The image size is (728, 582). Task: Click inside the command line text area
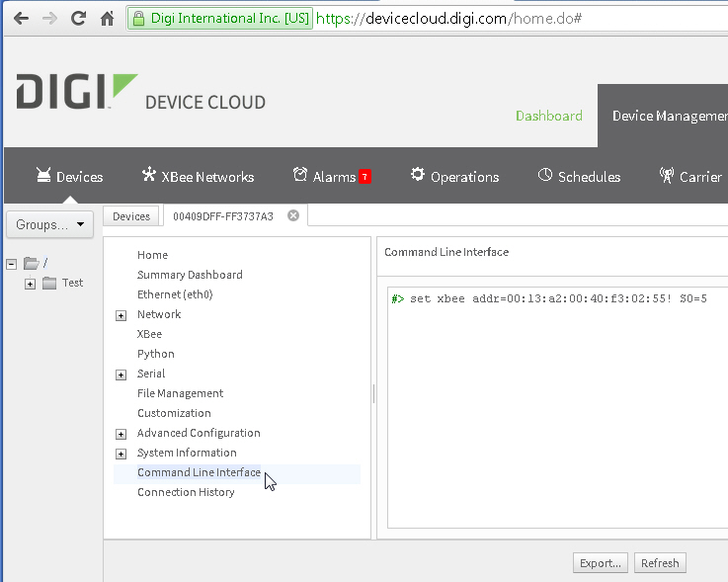click(x=553, y=415)
